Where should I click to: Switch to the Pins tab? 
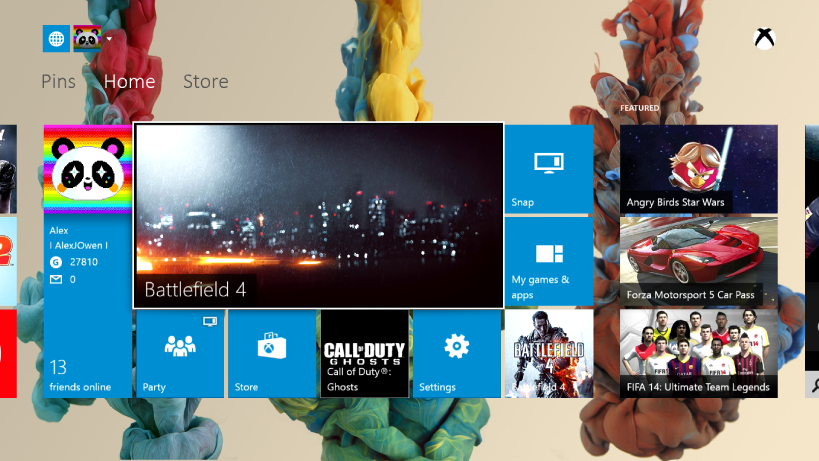[58, 81]
